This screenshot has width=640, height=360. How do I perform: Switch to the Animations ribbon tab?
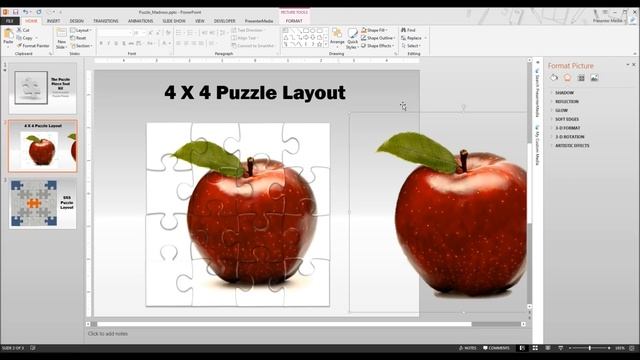[140, 21]
